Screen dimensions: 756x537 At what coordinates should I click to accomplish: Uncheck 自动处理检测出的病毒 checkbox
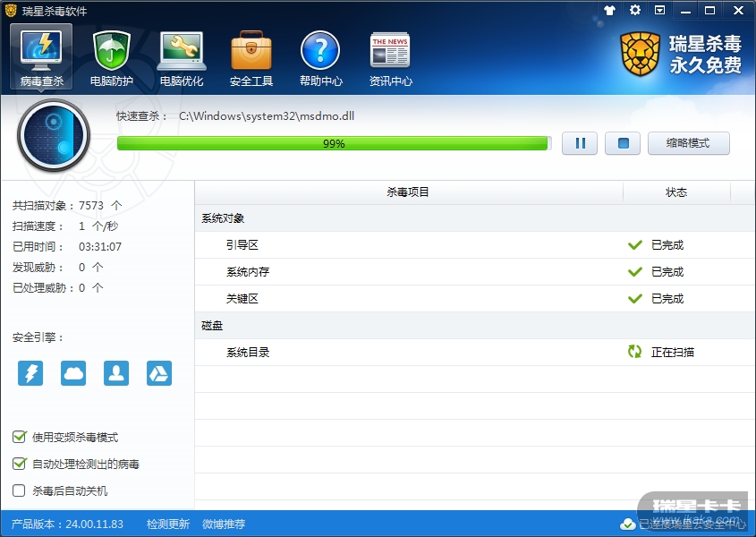(x=19, y=464)
